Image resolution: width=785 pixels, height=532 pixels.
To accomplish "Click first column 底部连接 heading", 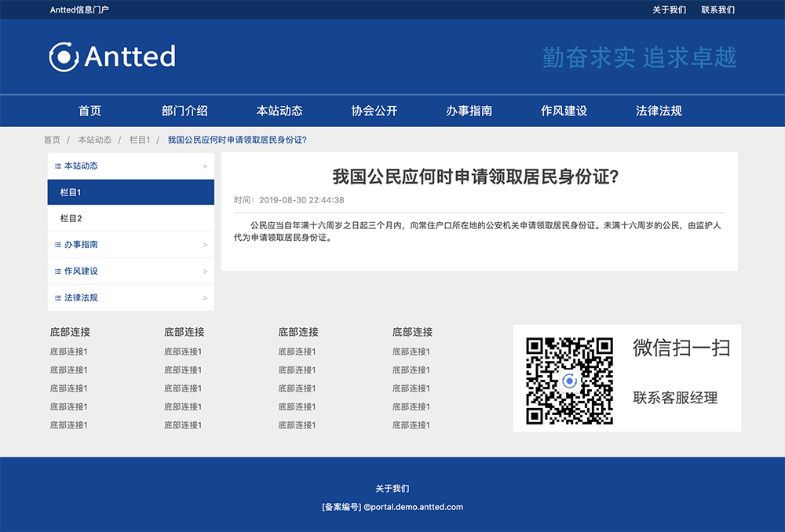I will click(70, 332).
